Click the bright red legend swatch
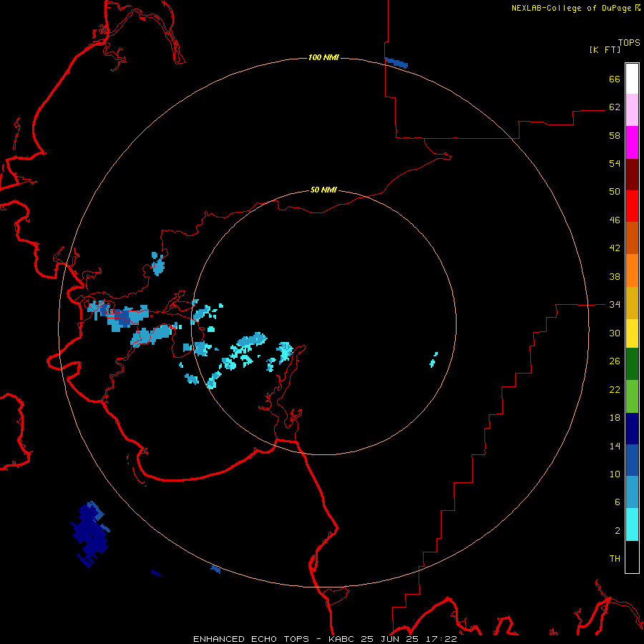This screenshot has height=644, width=644. coord(632,206)
